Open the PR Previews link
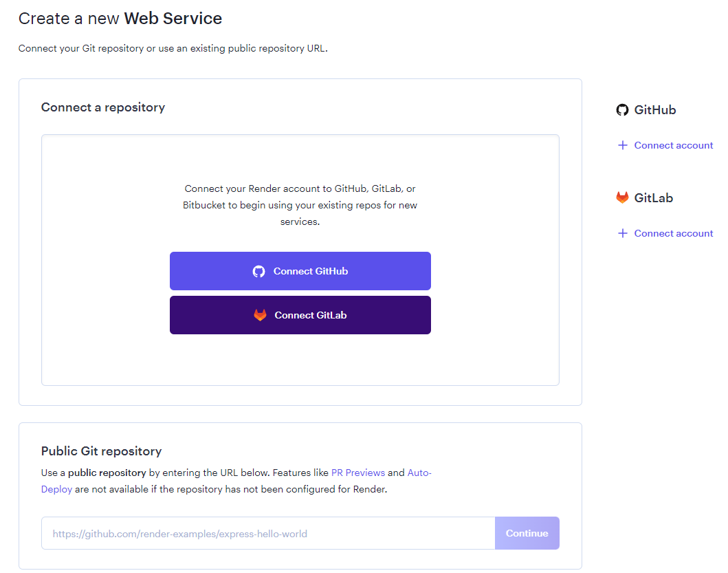This screenshot has height=573, width=728. click(x=358, y=473)
